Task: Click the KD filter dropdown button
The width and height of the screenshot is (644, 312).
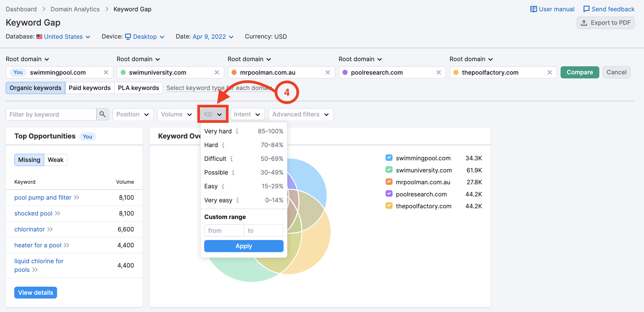Action: pos(212,114)
